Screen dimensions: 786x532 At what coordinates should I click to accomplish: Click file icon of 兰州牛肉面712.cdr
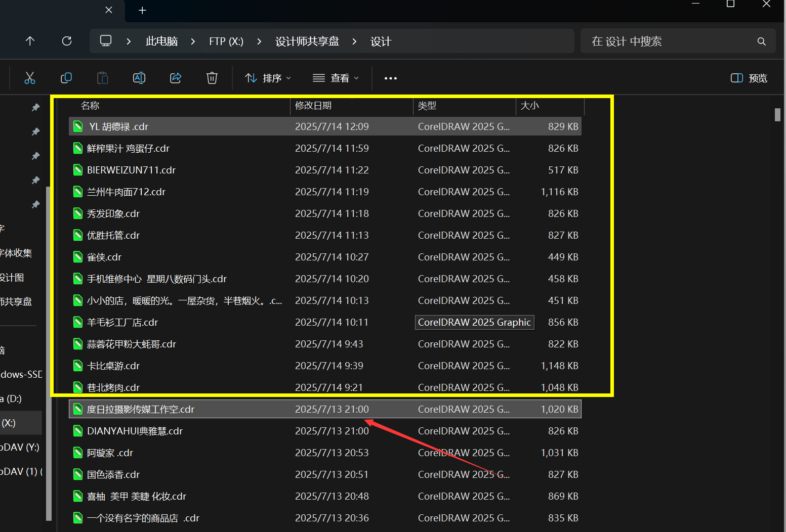tap(78, 192)
